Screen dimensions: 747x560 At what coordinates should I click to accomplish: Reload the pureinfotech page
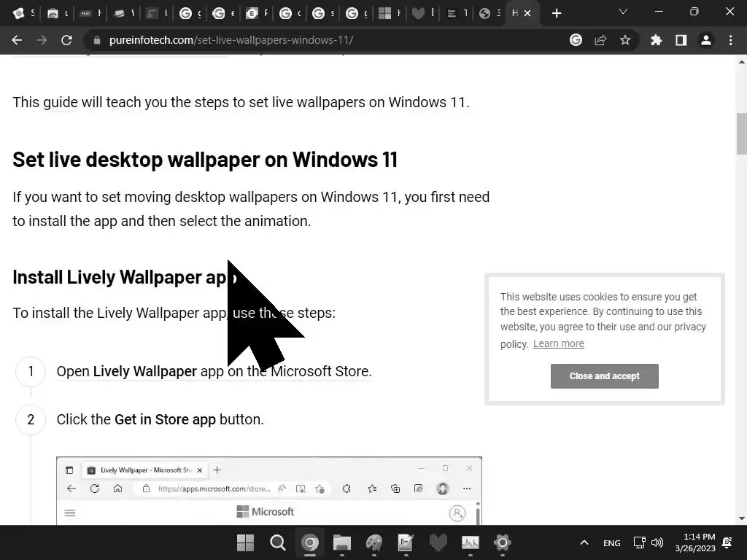coord(66,41)
